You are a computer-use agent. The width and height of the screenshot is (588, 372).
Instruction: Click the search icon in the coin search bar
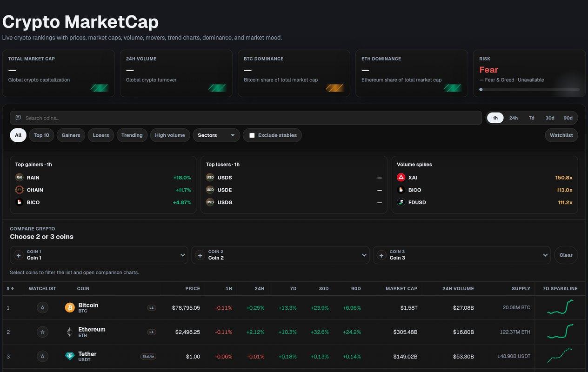(x=18, y=118)
